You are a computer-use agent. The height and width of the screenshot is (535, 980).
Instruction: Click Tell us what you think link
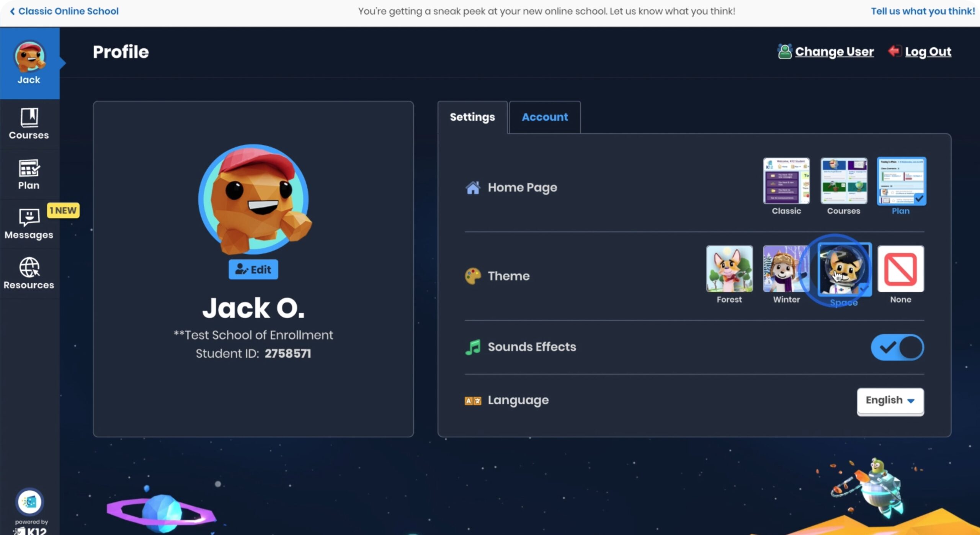pos(921,11)
